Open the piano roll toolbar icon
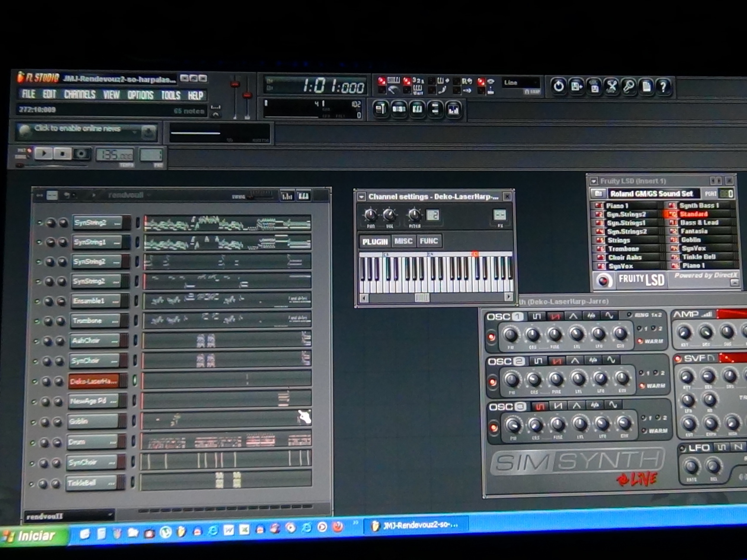This screenshot has width=747, height=560. (417, 110)
